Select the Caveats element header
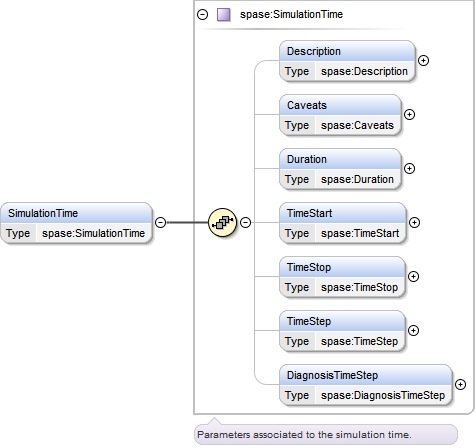The image size is (476, 448). click(x=340, y=105)
